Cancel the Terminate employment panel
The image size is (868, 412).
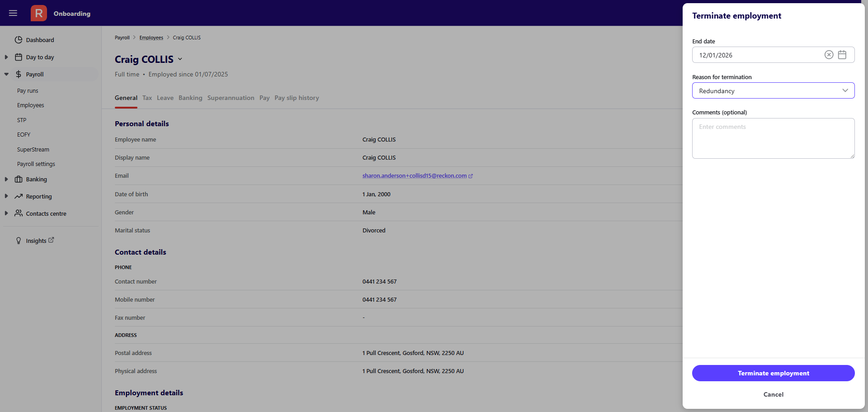pyautogui.click(x=773, y=394)
